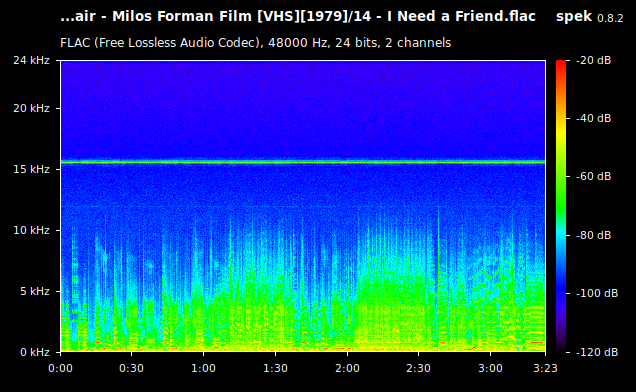Screen dimensions: 636x392
Task: Click the -120 dB scale label
Action: click(597, 352)
